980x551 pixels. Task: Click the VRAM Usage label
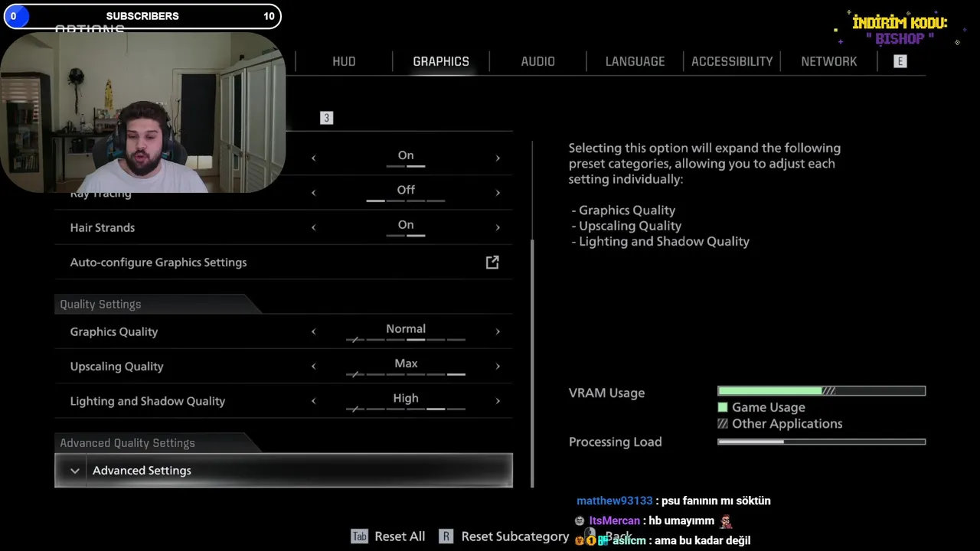pos(606,393)
